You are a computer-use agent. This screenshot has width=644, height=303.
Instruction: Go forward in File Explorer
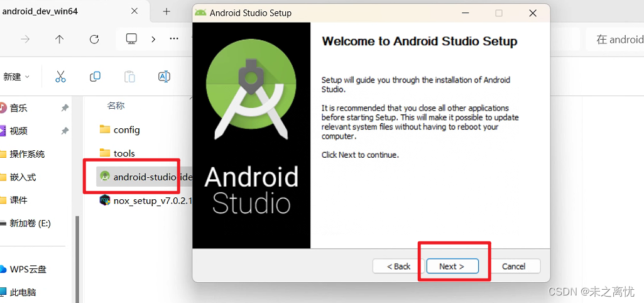[x=25, y=39]
